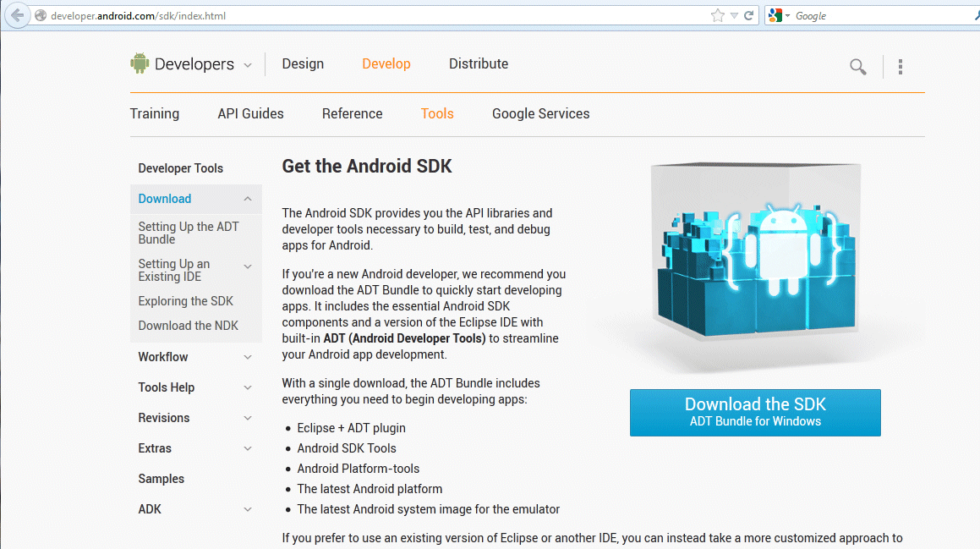Expand the Tools Help chevron

(248, 387)
